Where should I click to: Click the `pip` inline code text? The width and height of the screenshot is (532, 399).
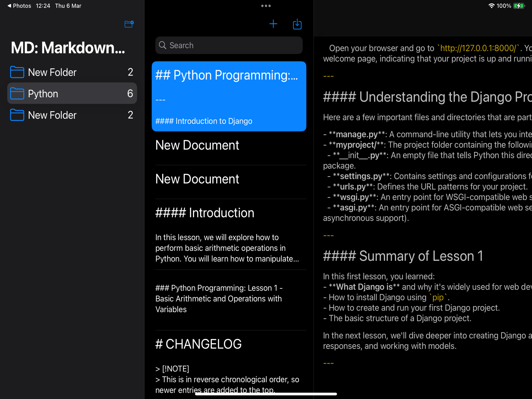(x=438, y=298)
